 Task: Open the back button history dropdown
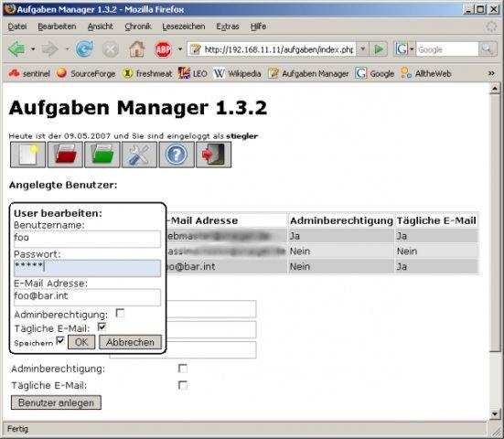click(33, 49)
